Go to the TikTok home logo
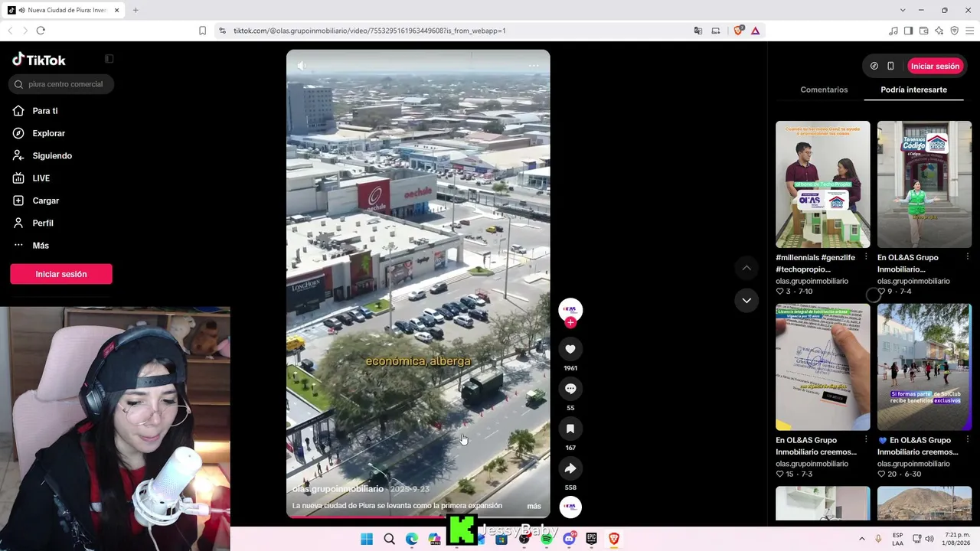This screenshot has width=980, height=551. click(x=39, y=60)
